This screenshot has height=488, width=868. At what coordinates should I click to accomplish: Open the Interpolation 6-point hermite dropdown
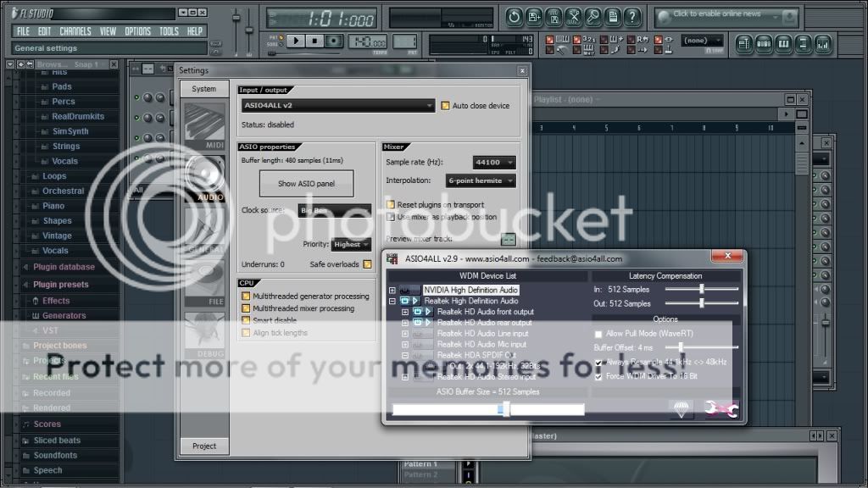click(x=481, y=181)
